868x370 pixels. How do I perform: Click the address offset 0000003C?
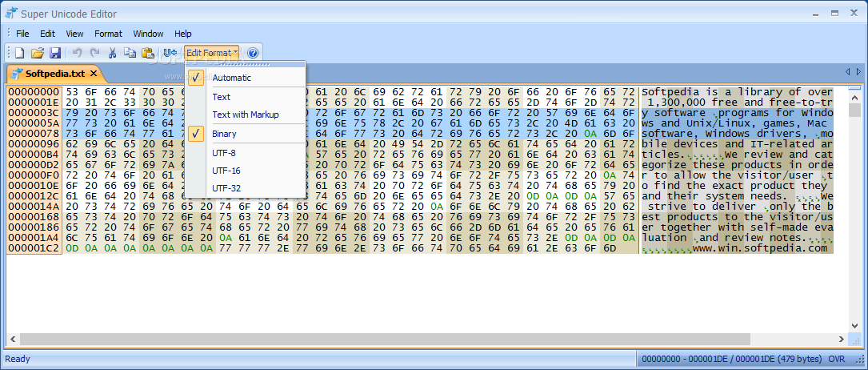click(x=34, y=112)
